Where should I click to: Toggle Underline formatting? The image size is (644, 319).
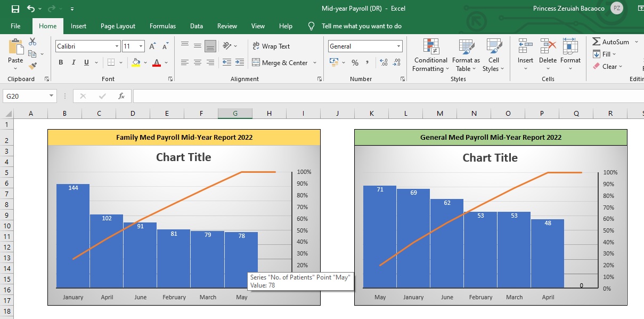coord(86,62)
